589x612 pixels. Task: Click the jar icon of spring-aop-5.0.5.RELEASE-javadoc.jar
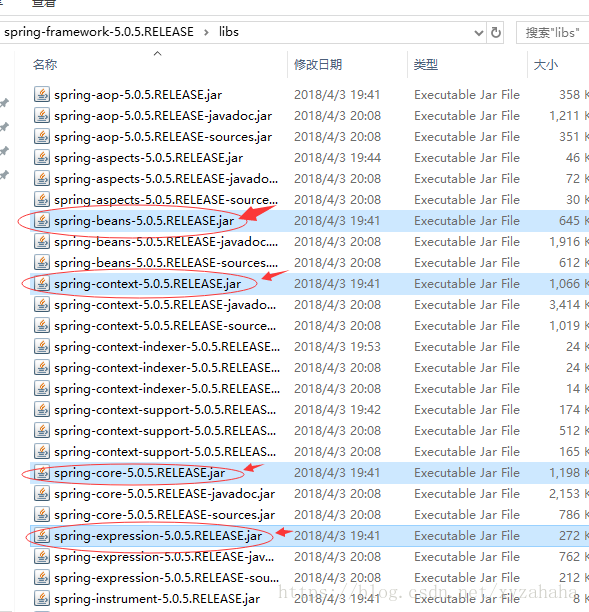pyautogui.click(x=42, y=116)
